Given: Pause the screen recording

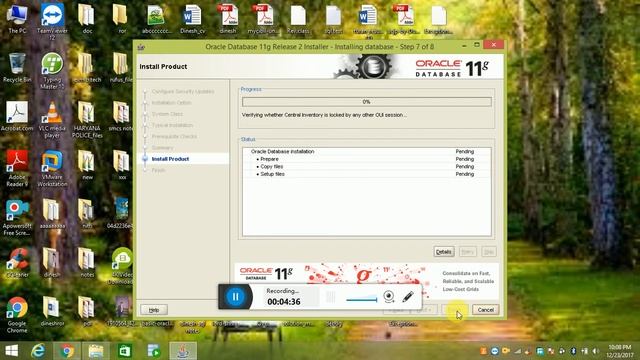Looking at the screenshot, I should pos(236,297).
